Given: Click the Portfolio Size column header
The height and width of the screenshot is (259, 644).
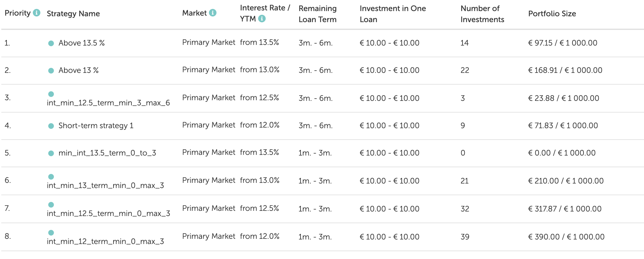Looking at the screenshot, I should [x=552, y=14].
